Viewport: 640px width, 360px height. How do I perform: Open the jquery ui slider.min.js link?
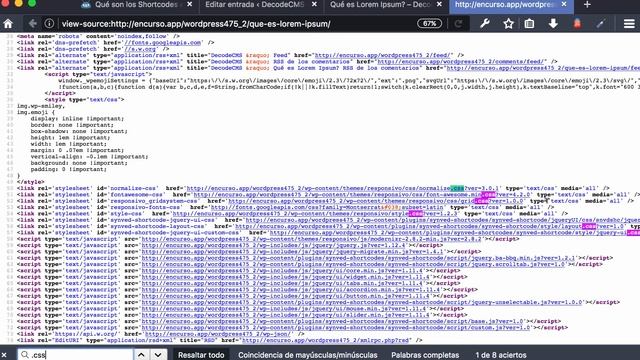tap(287, 315)
